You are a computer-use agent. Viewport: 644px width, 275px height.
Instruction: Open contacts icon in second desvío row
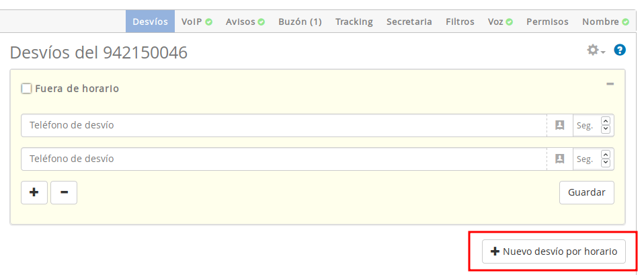559,159
